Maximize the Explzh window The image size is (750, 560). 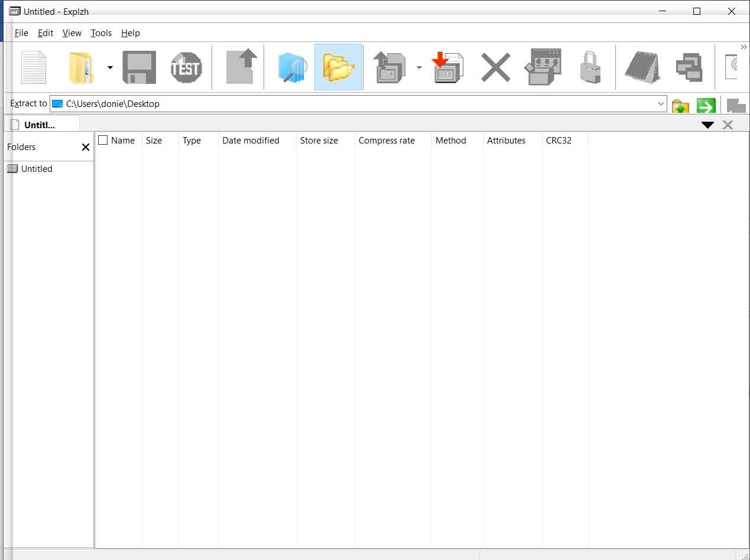point(697,11)
